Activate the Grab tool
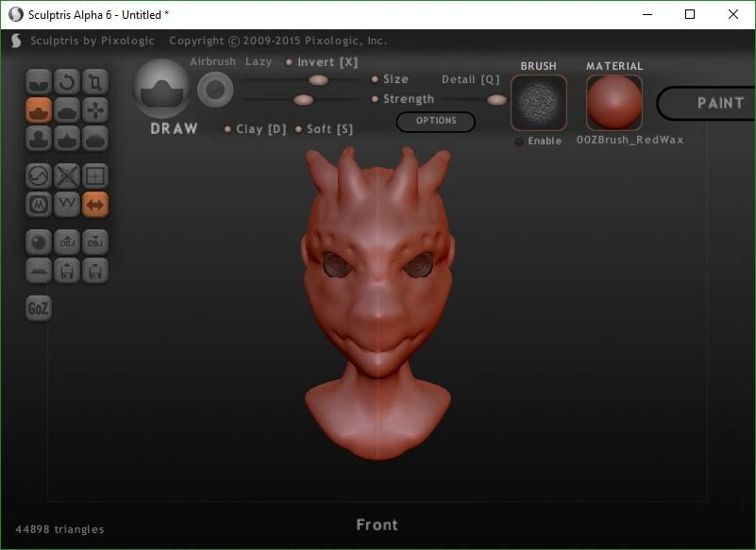756x550 pixels. point(95,109)
